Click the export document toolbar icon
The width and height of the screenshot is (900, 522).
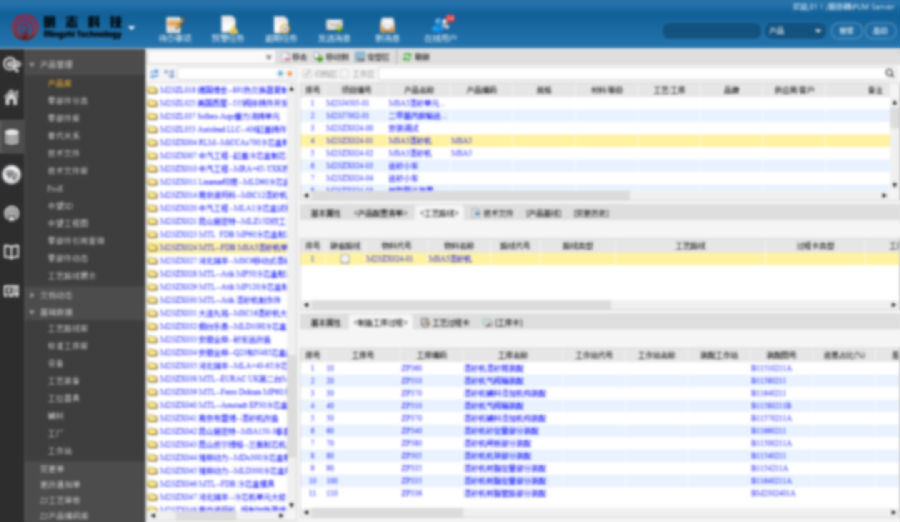[x=285, y=57]
